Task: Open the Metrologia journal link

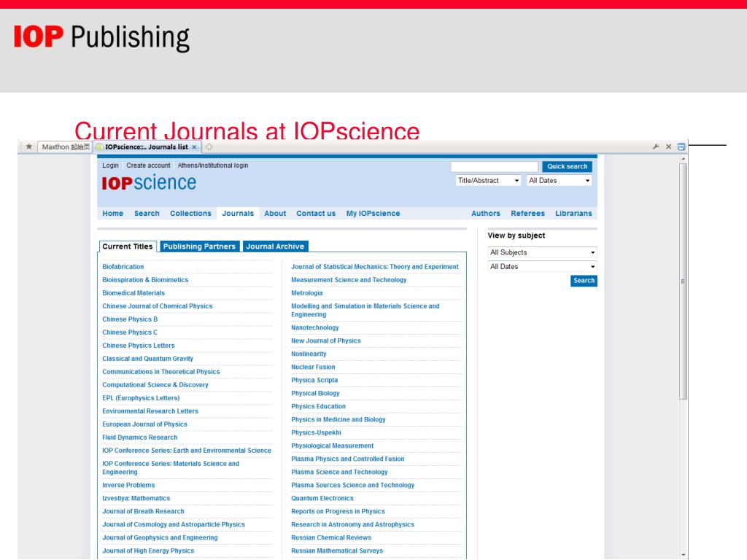Action: coord(307,293)
